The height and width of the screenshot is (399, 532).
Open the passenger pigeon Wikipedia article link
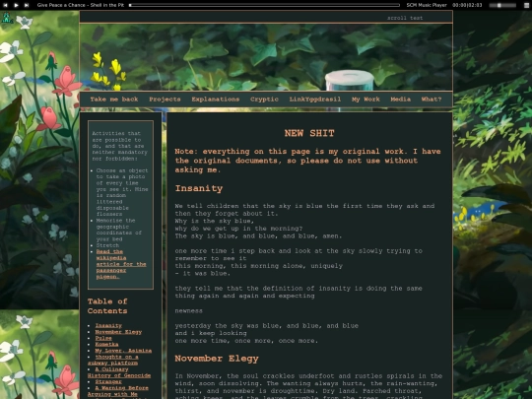[121, 264]
